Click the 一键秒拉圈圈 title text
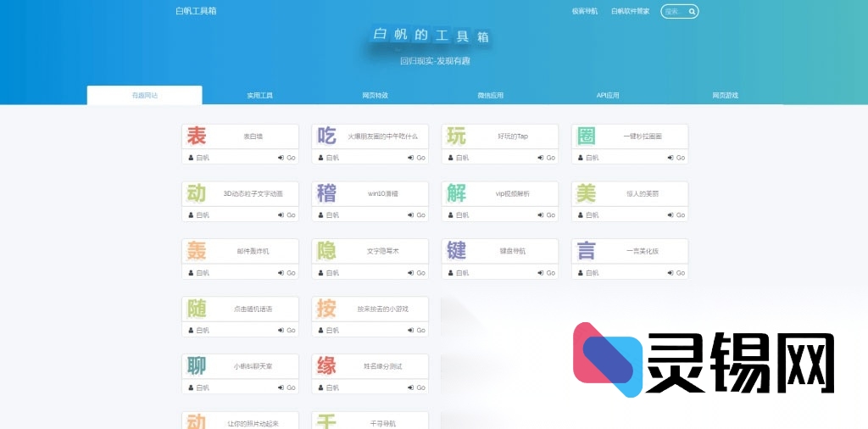The image size is (868, 429). click(643, 136)
